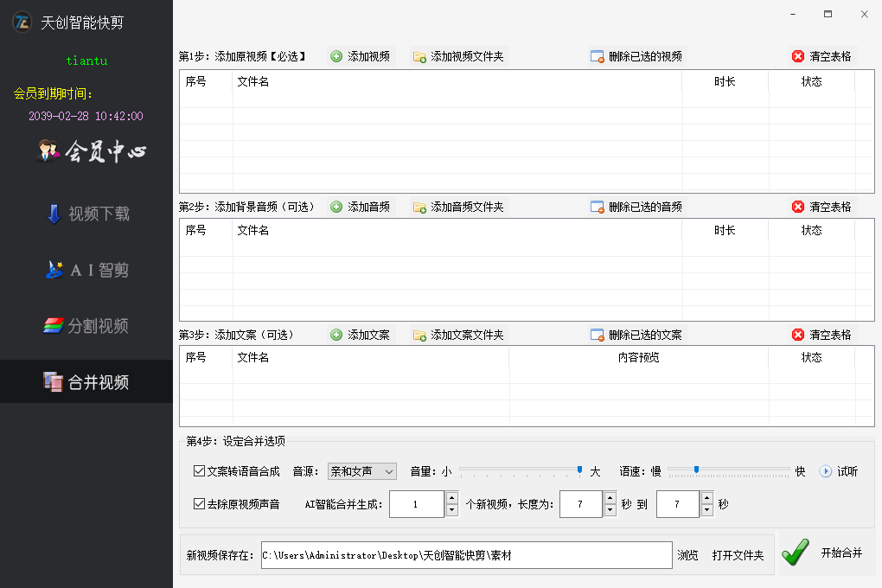Toggle the 文案转语音合成 checkbox

pyautogui.click(x=199, y=471)
